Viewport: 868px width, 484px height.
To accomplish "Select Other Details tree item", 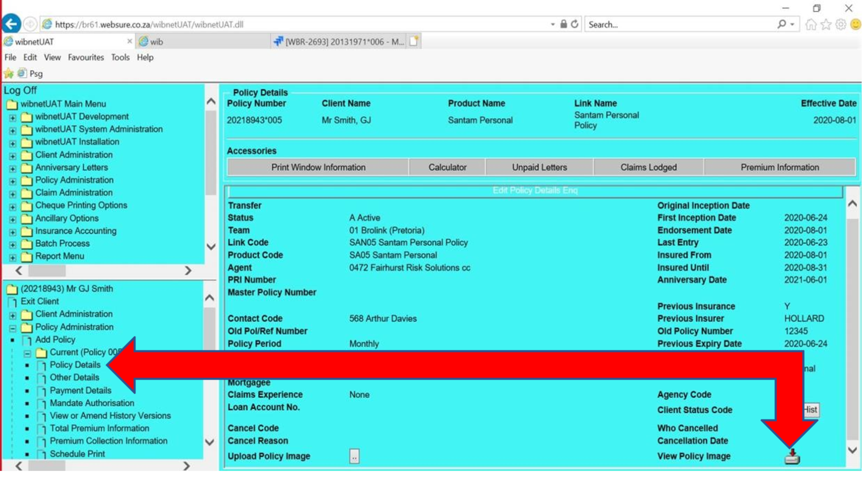I will 75,378.
